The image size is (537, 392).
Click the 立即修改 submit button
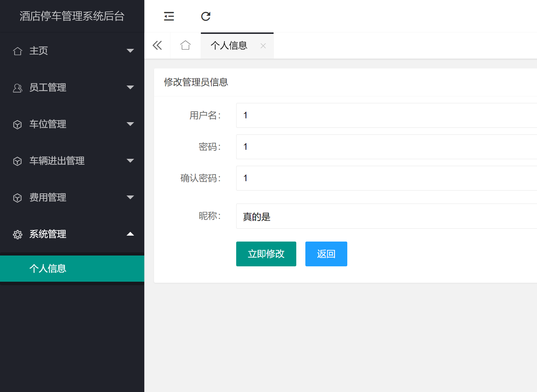[x=266, y=254]
